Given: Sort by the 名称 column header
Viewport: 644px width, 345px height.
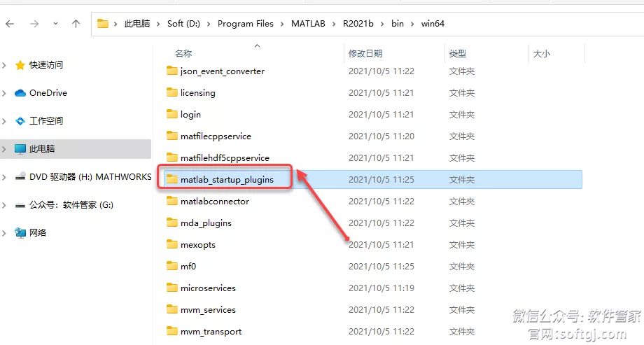Looking at the screenshot, I should (183, 53).
